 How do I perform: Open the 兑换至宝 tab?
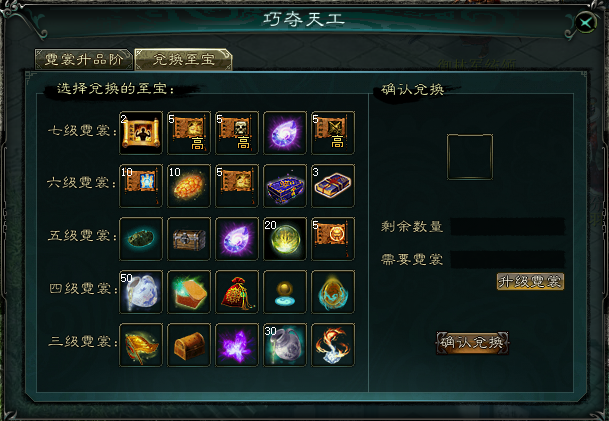tap(183, 59)
